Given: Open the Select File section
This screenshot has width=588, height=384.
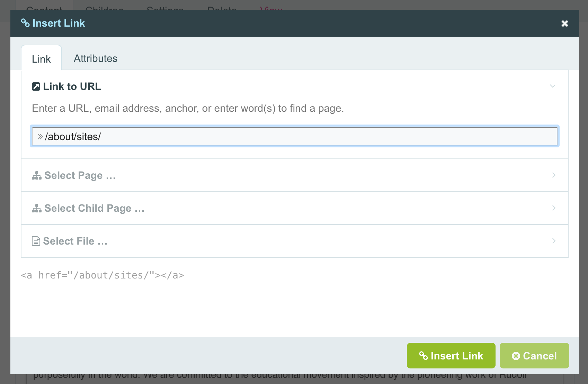Looking at the screenshot, I should [x=295, y=241].
